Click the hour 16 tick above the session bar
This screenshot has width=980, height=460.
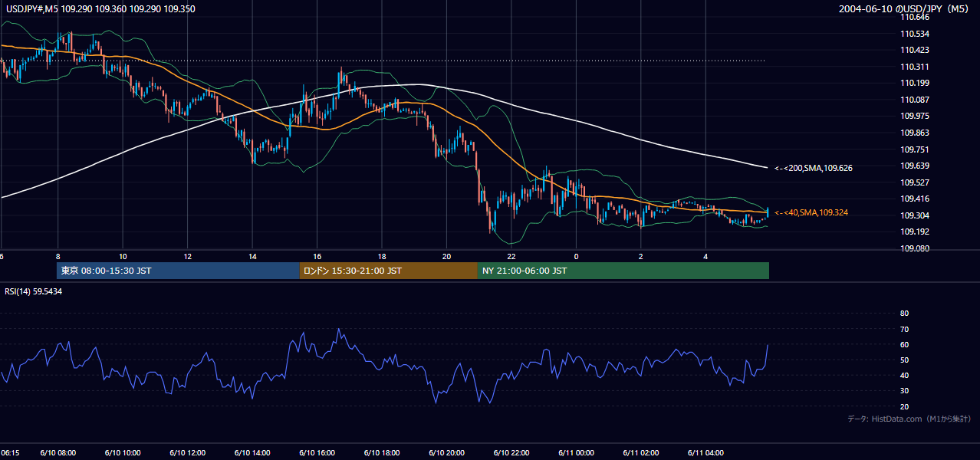pos(317,256)
